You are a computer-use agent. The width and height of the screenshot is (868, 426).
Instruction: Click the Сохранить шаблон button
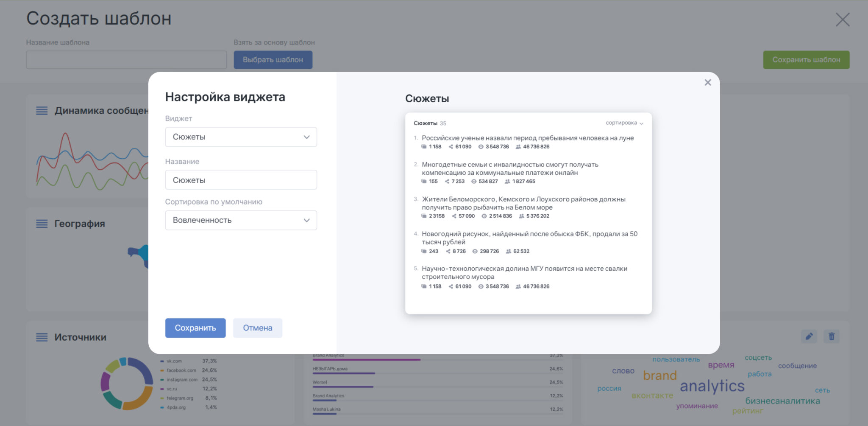[806, 60]
